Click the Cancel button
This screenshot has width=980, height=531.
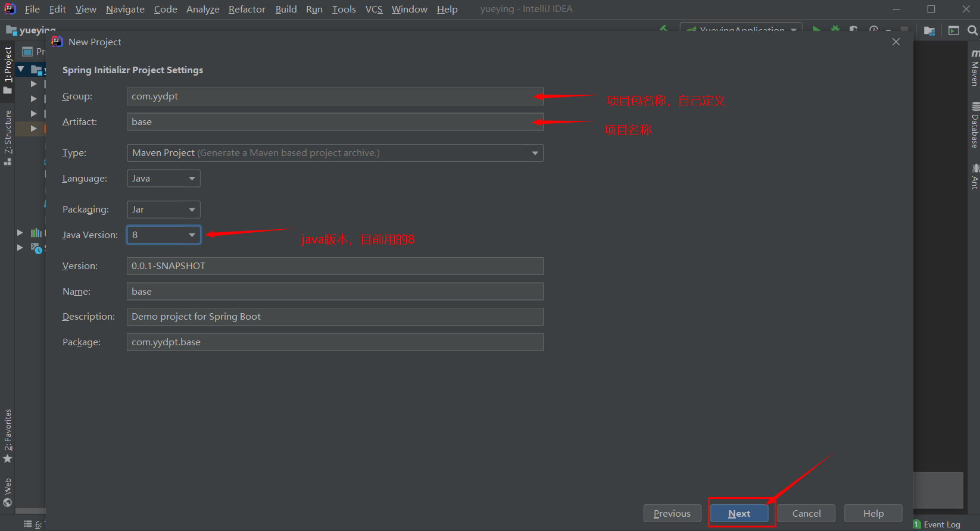pyautogui.click(x=806, y=513)
